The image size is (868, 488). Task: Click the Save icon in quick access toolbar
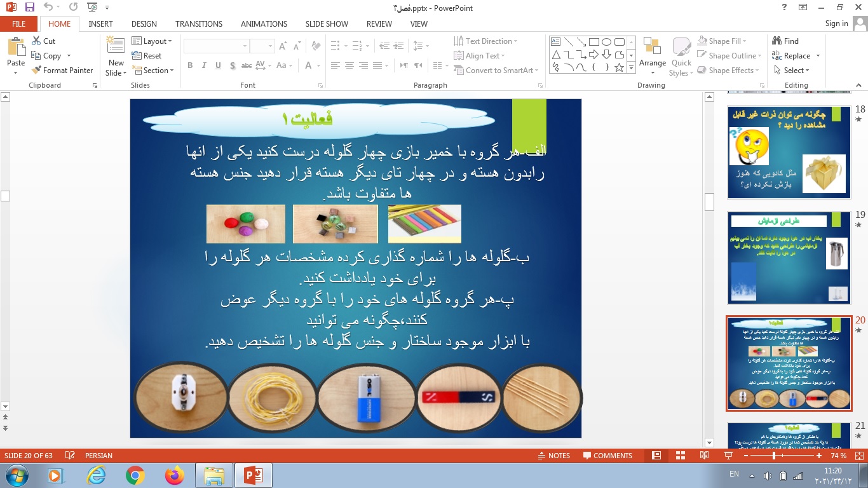point(29,8)
